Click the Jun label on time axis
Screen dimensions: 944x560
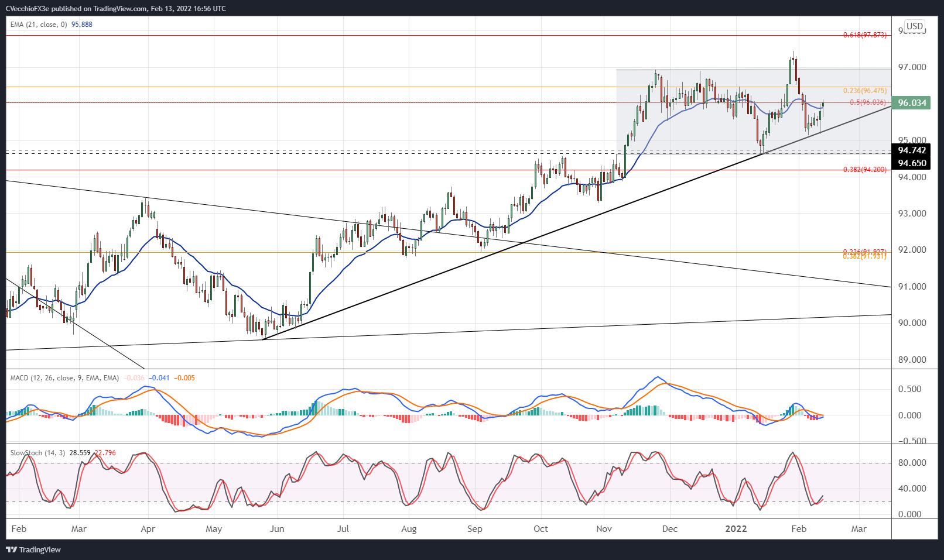click(276, 529)
